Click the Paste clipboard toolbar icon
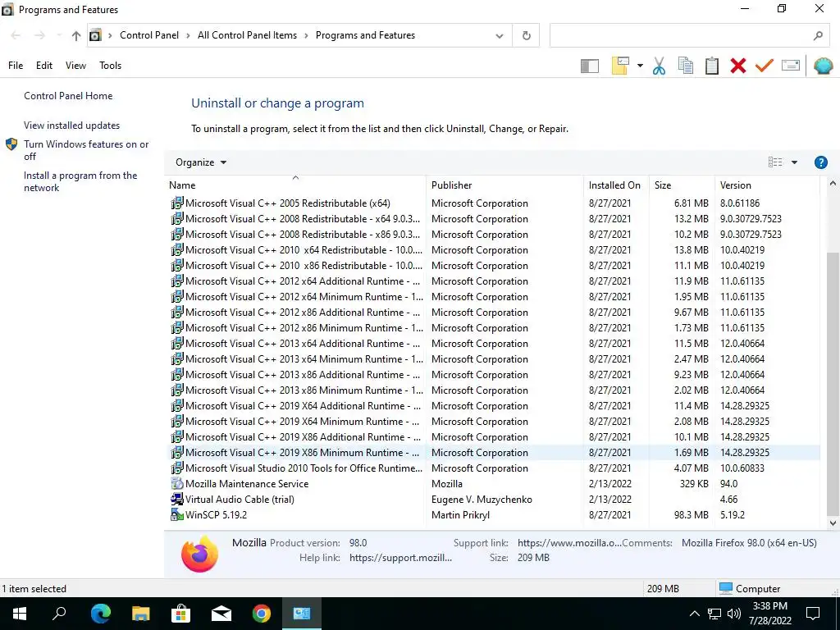840x630 pixels. (x=711, y=66)
